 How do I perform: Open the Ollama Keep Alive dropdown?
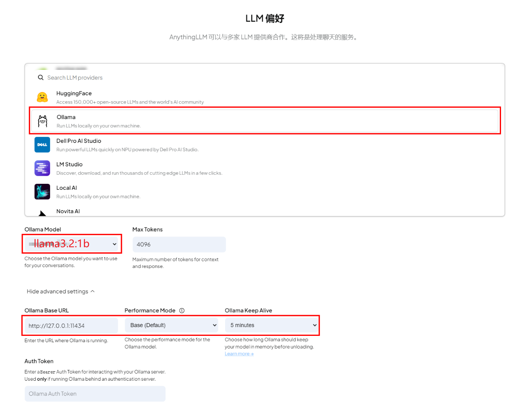click(272, 325)
